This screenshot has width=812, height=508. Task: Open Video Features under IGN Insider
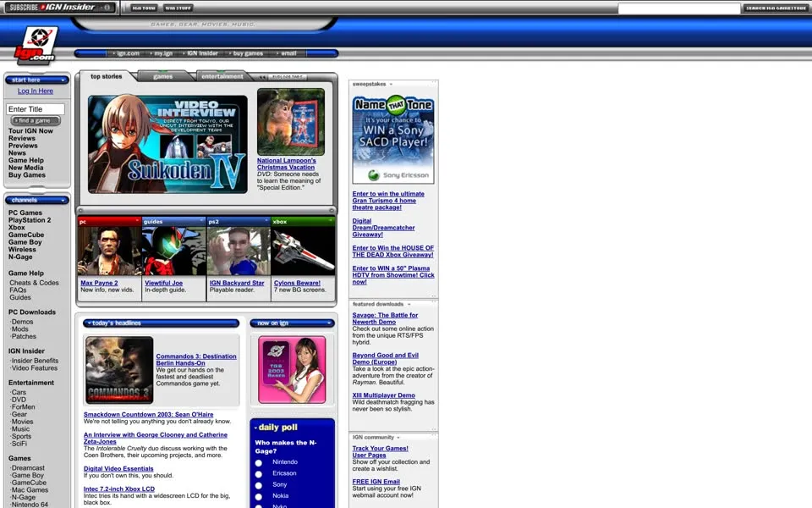pyautogui.click(x=34, y=368)
